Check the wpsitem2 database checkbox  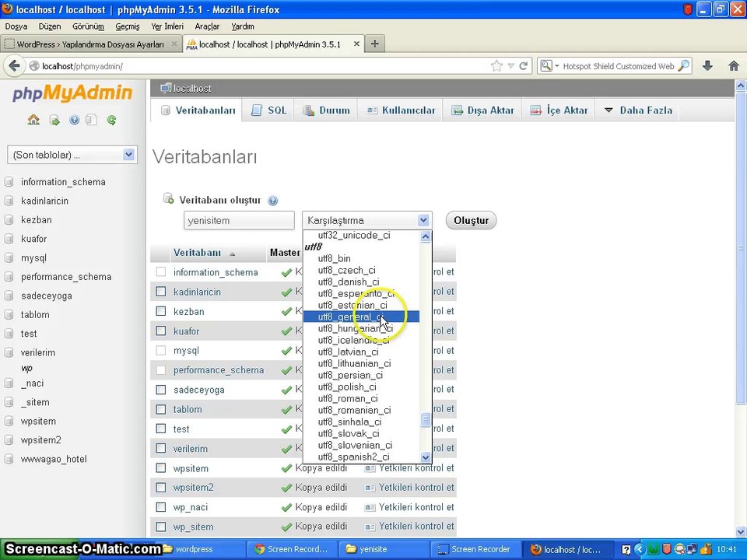pyautogui.click(x=161, y=488)
